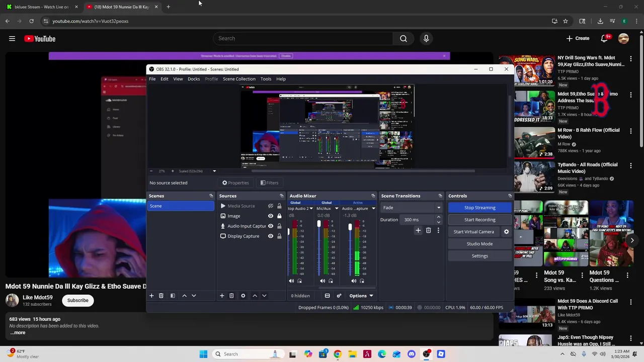
Task: Open the Fade transition dropdown
Action: [x=411, y=208]
